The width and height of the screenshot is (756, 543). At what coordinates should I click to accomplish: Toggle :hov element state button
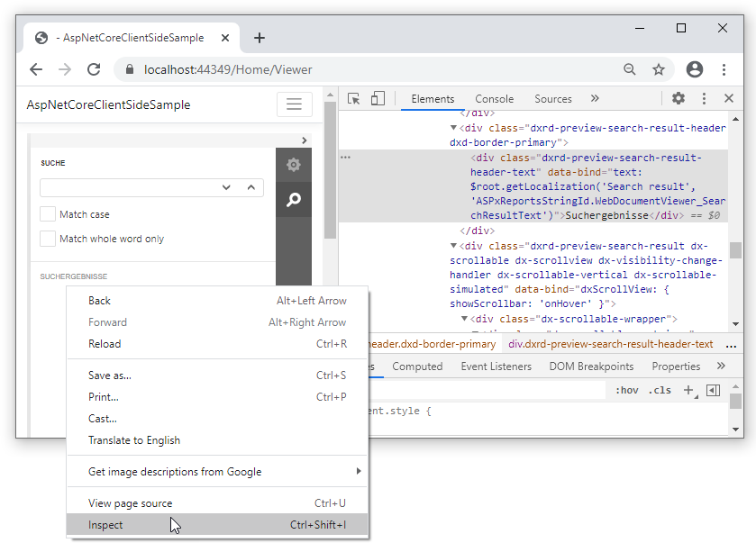(627, 390)
